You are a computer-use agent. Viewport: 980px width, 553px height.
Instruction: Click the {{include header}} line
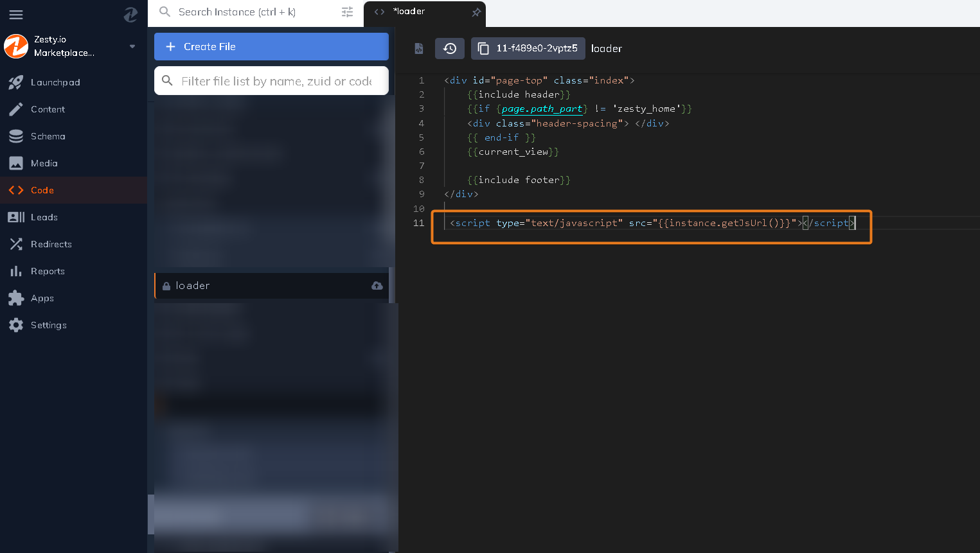pyautogui.click(x=519, y=94)
